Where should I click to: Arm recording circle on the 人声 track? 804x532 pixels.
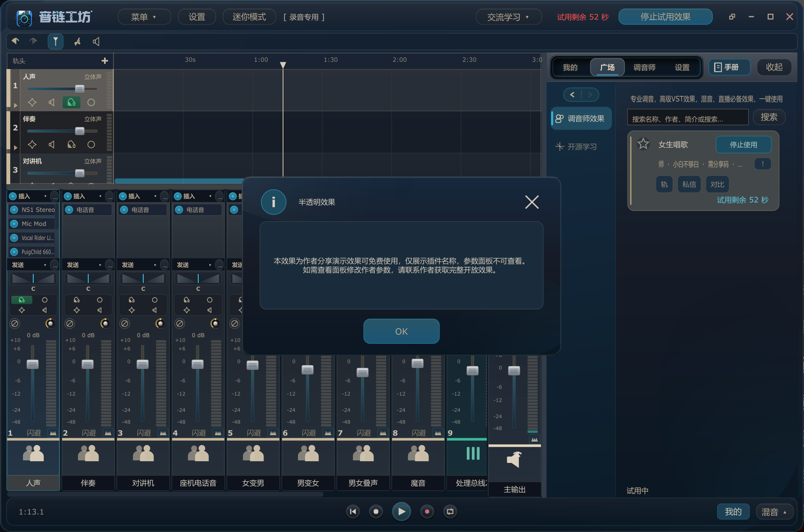coord(91,102)
